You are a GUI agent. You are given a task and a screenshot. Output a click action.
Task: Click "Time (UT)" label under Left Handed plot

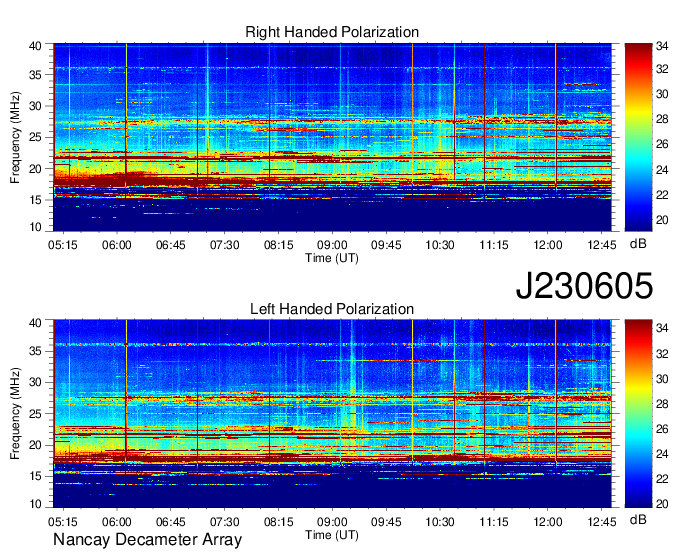pyautogui.click(x=332, y=535)
